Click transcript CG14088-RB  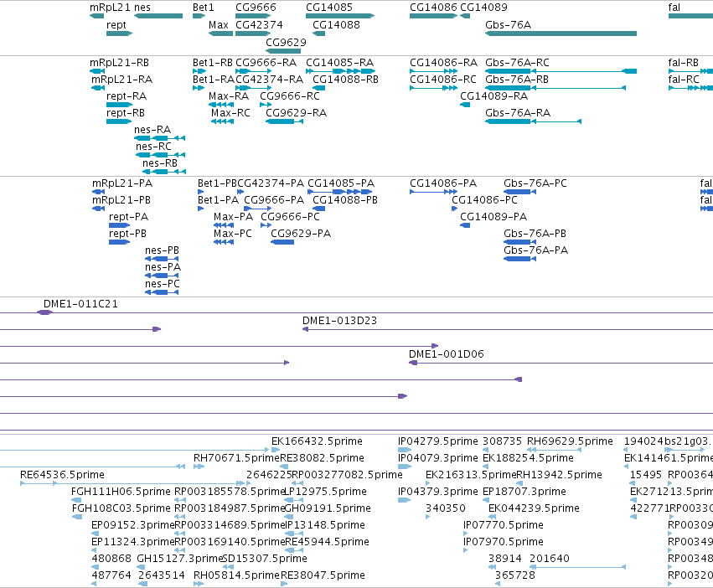pyautogui.click(x=345, y=80)
